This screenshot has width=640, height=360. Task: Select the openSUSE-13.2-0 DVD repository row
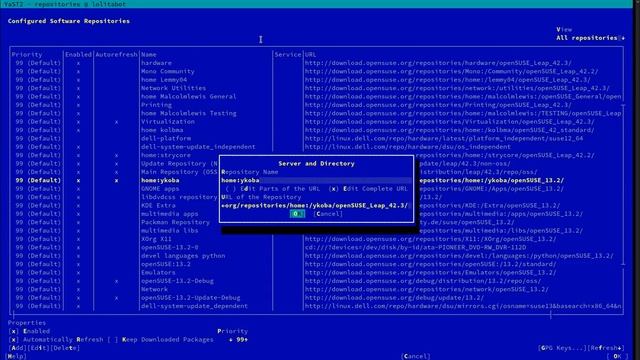[x=316, y=247]
